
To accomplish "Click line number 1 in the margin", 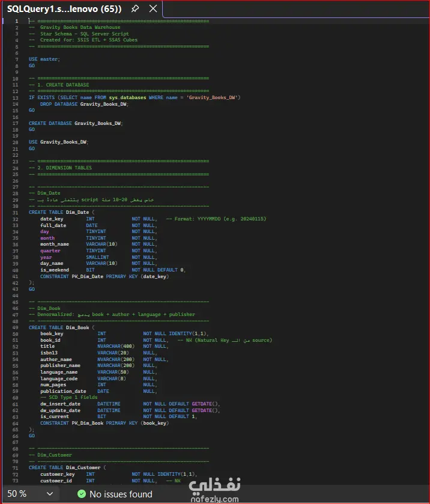I will [17, 21].
